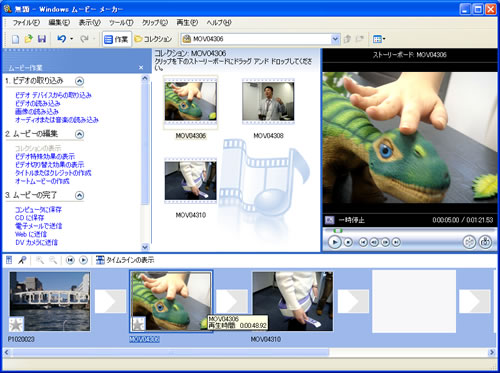The height and width of the screenshot is (373, 500).
Task: Click the rewind storyboard button
Action: point(70,260)
